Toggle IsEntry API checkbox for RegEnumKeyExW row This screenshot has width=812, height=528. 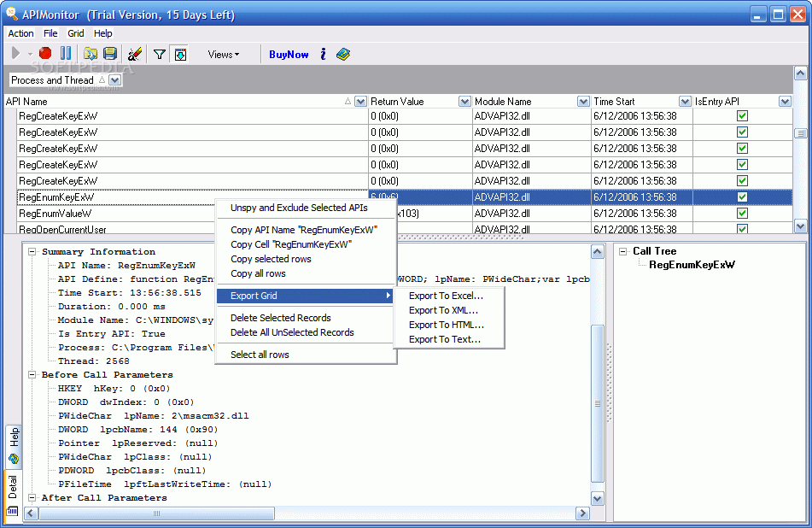[742, 197]
